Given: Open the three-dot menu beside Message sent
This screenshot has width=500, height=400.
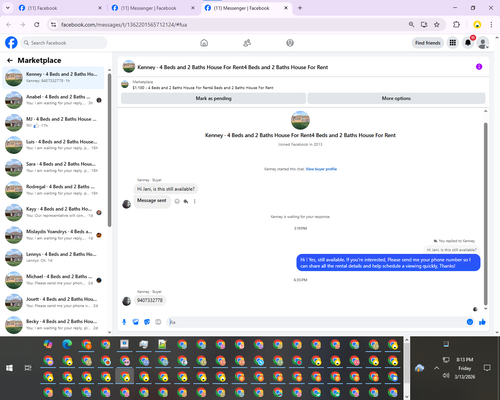Looking at the screenshot, I should coord(195,201).
